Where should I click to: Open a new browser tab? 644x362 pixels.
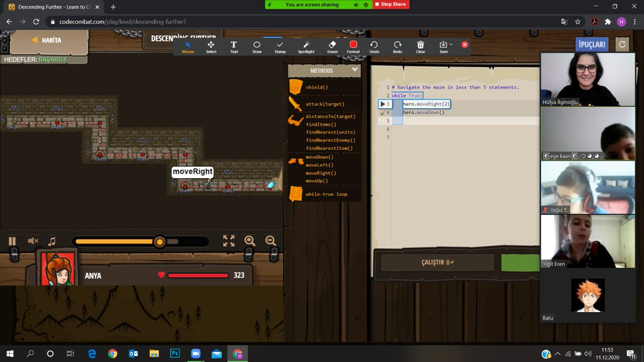113,7
